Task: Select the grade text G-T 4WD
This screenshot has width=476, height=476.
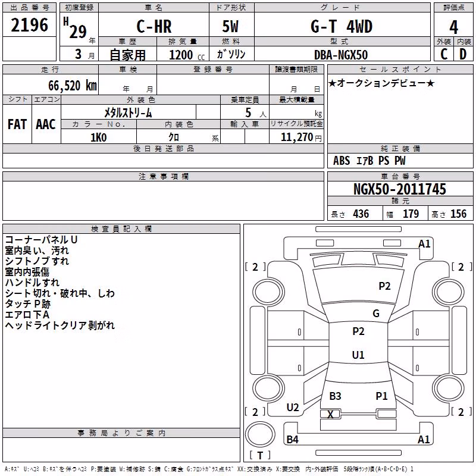Action: pos(342,26)
